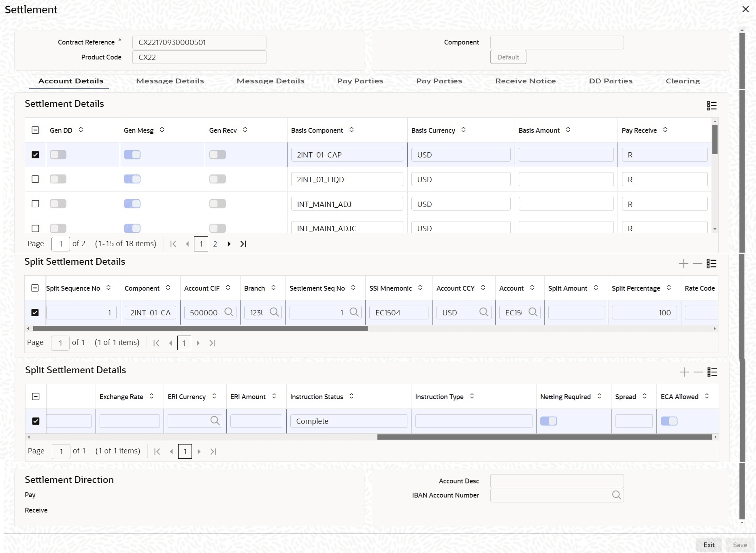Open Account field lookup icon
The height and width of the screenshot is (553, 756).
pos(533,312)
